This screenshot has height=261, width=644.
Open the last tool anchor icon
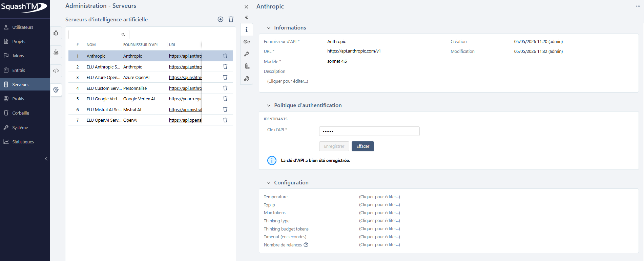click(x=247, y=79)
